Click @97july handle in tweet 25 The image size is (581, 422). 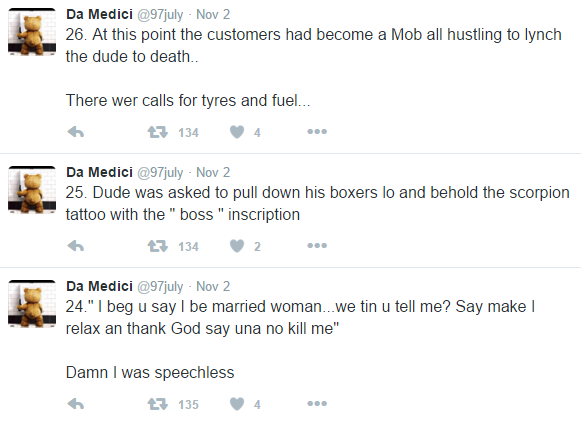click(160, 173)
